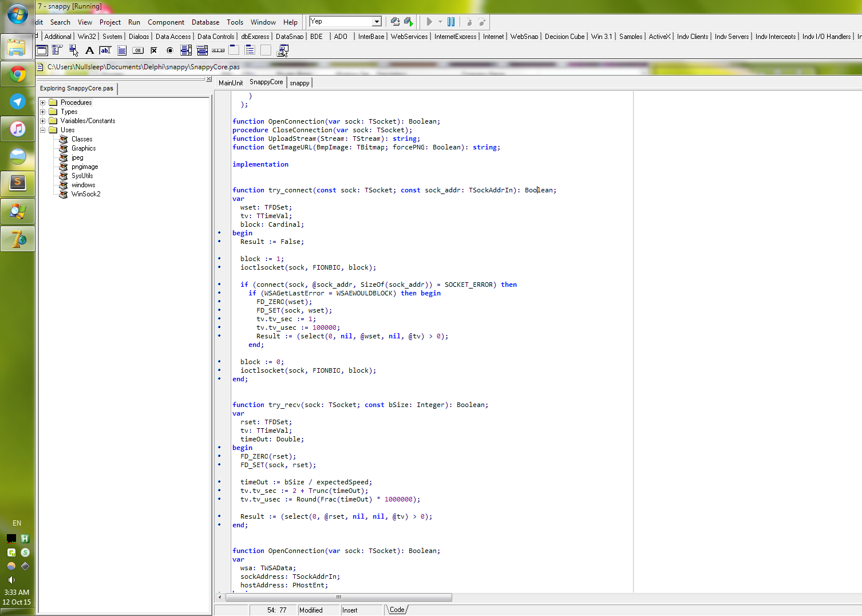Expand the Variables/Constants node

click(x=42, y=121)
